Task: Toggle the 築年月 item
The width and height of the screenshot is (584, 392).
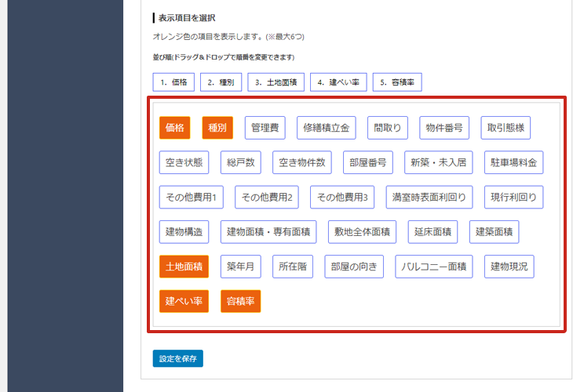Action: [x=240, y=267]
